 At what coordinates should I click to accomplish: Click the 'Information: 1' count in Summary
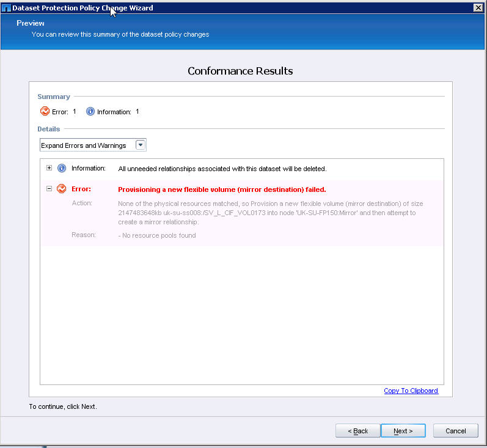[118, 111]
